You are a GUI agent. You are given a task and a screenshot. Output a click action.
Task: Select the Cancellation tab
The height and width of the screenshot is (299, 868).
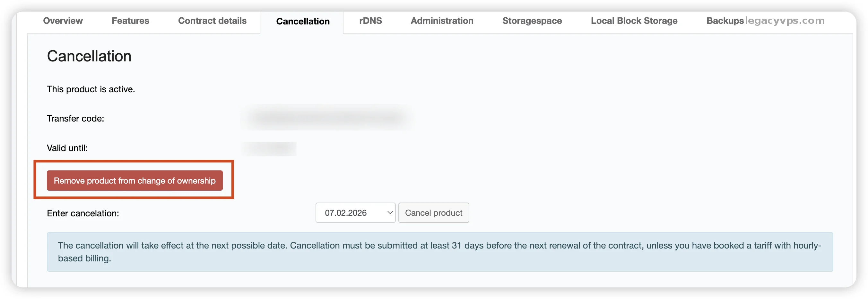[x=303, y=22]
